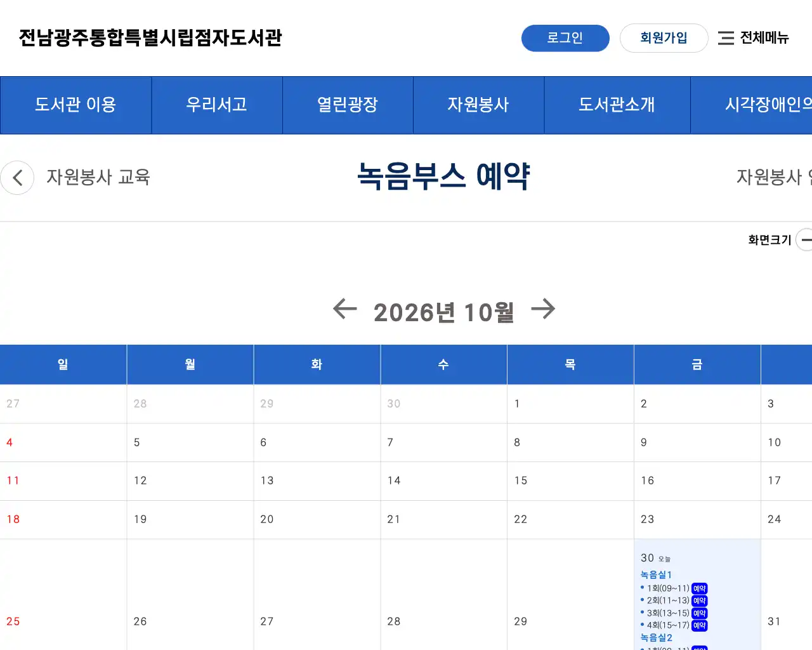Open 열린광장 menu
The height and width of the screenshot is (650, 812).
click(x=348, y=105)
